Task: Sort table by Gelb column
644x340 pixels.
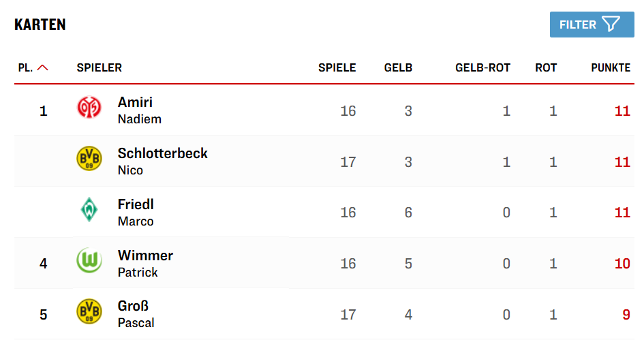Action: (398, 67)
